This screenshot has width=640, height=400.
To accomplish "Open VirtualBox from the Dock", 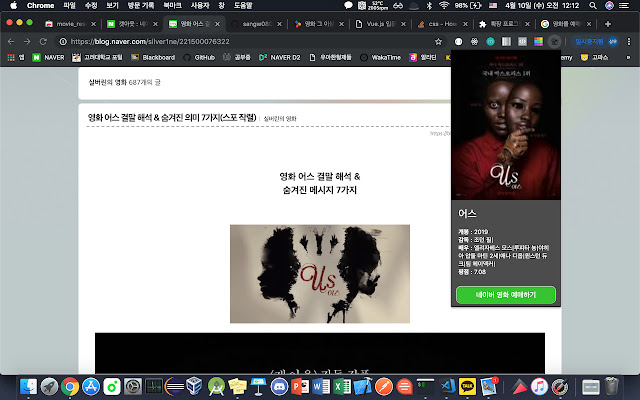I will [x=194, y=386].
